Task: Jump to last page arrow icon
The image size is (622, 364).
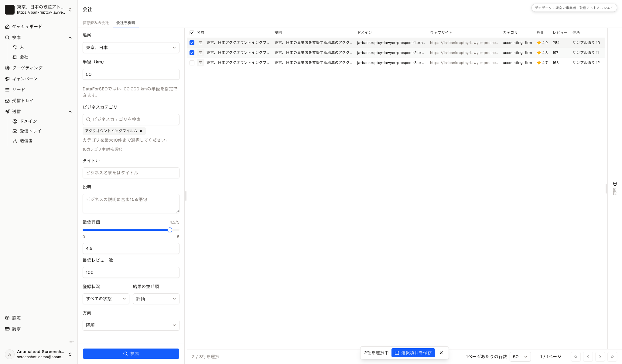Action: (x=612, y=357)
